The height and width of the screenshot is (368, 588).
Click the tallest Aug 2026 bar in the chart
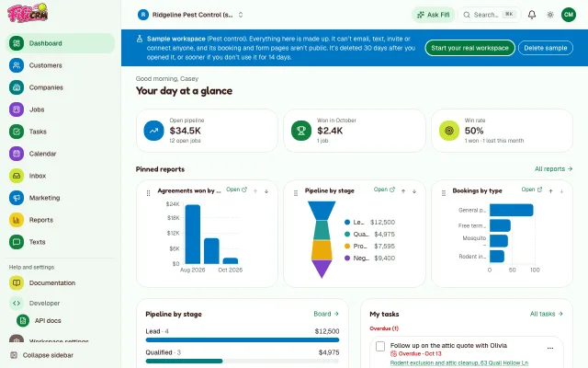tap(193, 235)
